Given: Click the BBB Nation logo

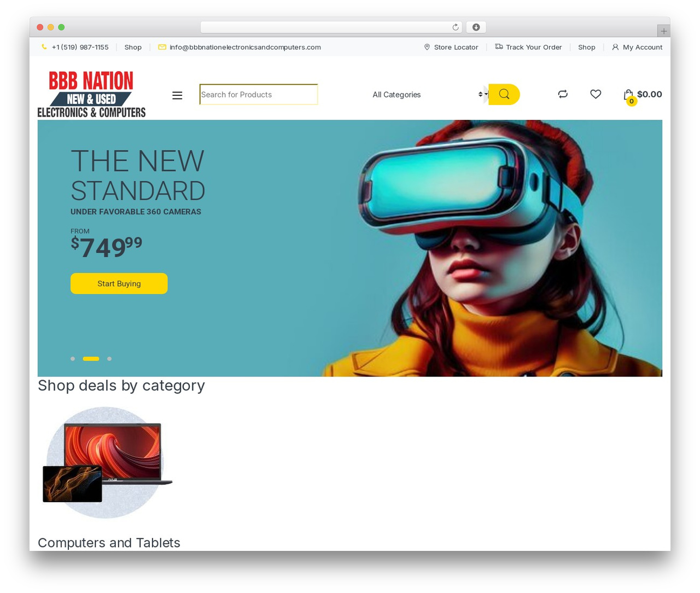Looking at the screenshot, I should click(91, 94).
